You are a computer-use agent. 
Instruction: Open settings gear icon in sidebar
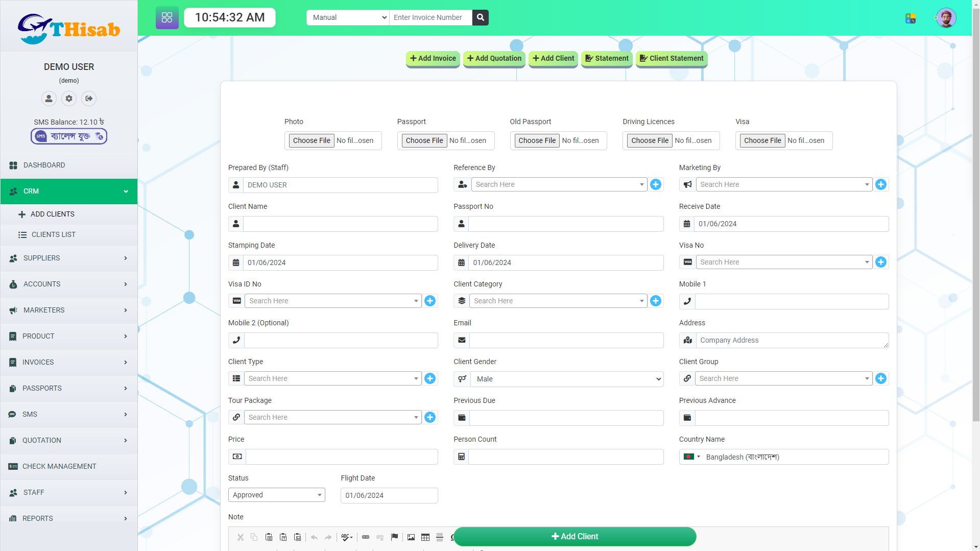point(69,99)
